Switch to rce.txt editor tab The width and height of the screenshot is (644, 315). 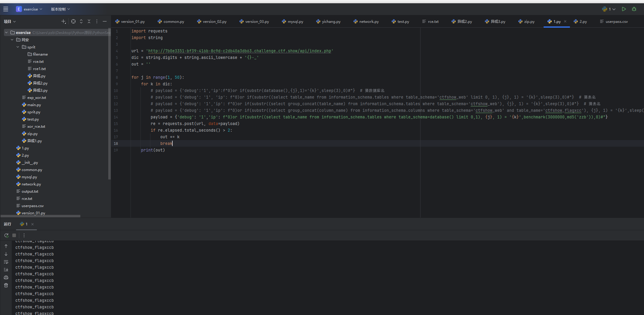(x=430, y=21)
